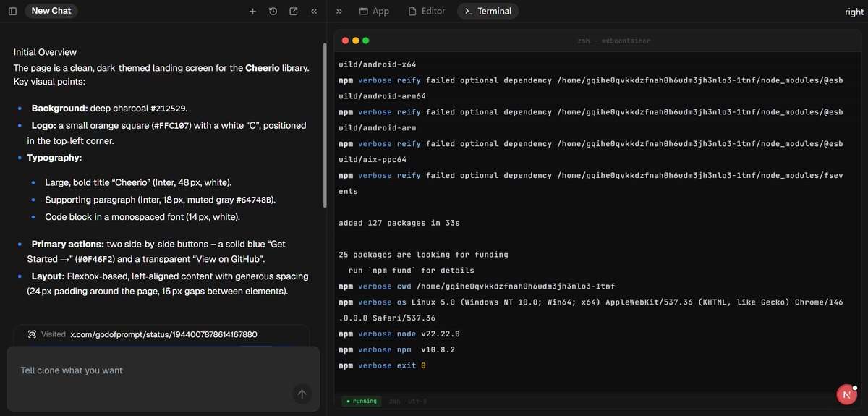
Task: Open chat history clock icon
Action: [x=273, y=12]
